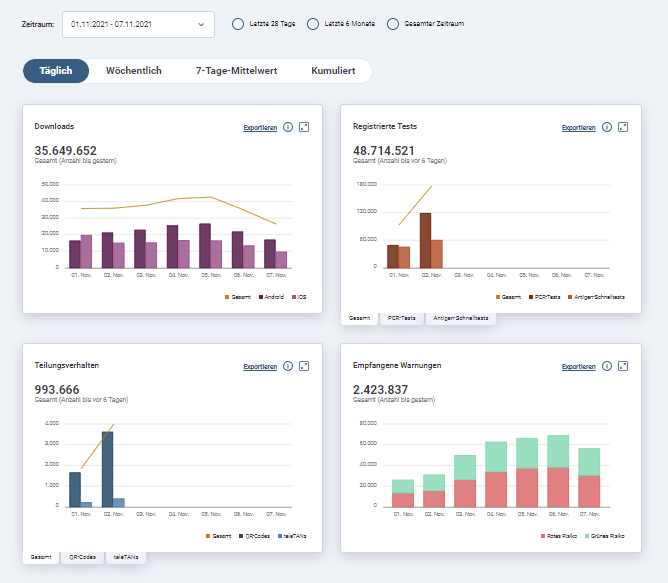Expand the Downloads chart to fullscreen
668x583 pixels.
coord(304,127)
